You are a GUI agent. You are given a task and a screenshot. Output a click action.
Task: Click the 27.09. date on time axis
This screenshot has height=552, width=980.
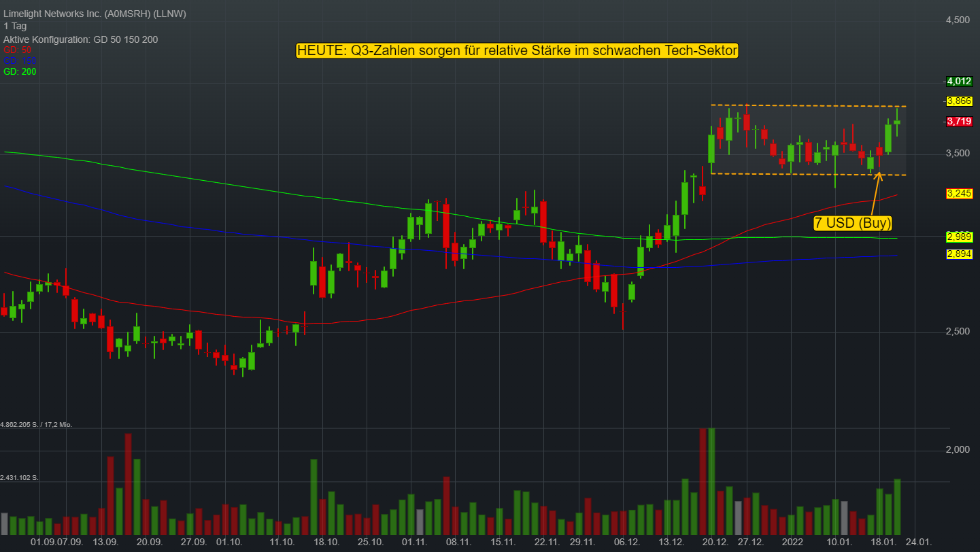coord(194,542)
